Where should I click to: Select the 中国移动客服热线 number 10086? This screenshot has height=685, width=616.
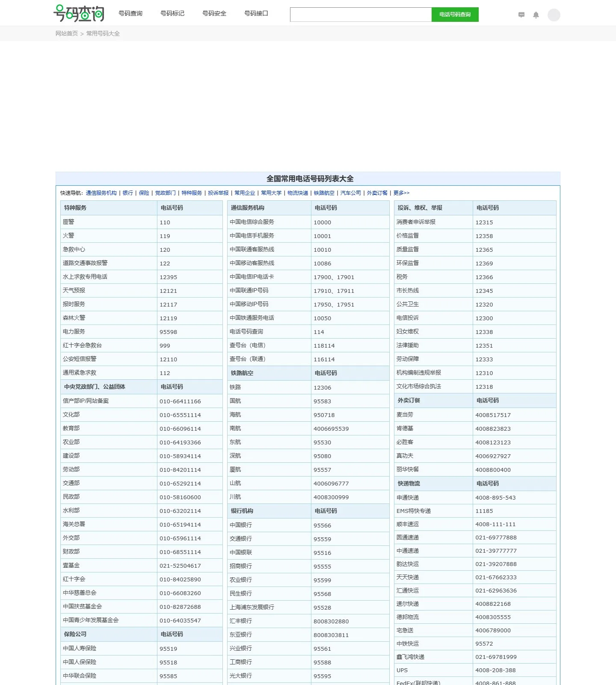pos(322,263)
